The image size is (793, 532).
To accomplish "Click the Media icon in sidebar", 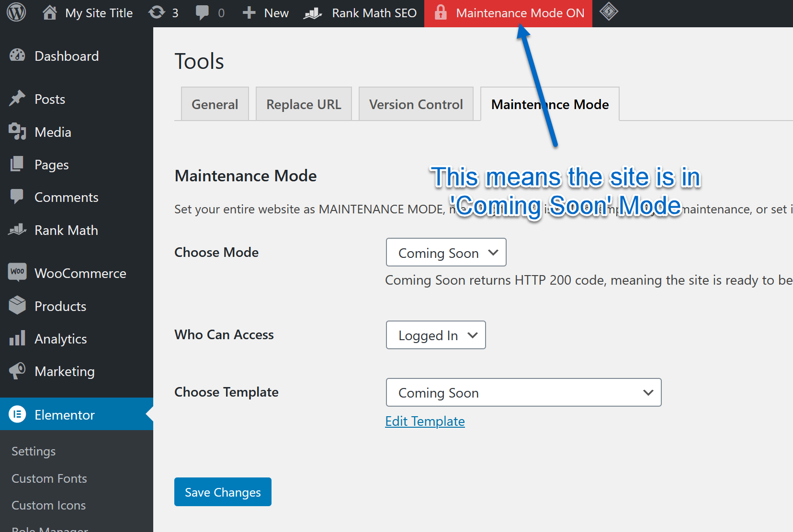I will tap(17, 132).
